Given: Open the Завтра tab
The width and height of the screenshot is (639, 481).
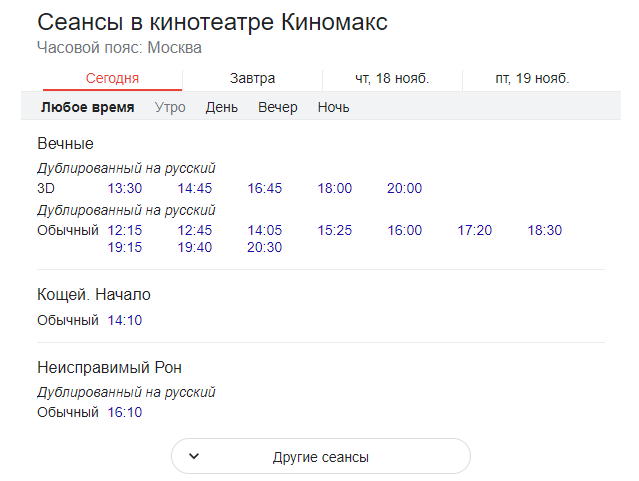Looking at the screenshot, I should tap(252, 78).
